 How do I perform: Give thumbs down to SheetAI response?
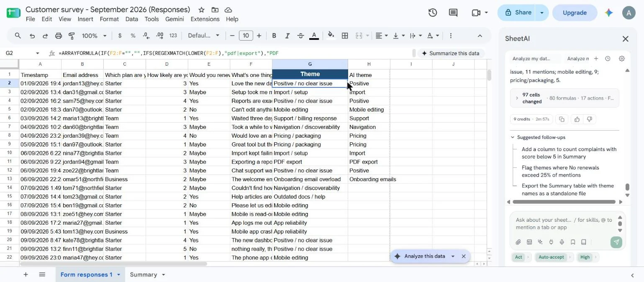pyautogui.click(x=590, y=119)
